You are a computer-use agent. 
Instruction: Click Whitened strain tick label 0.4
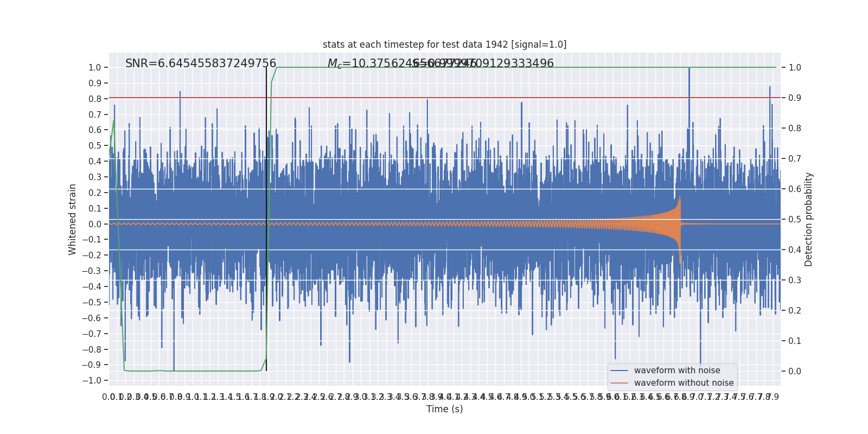95,162
